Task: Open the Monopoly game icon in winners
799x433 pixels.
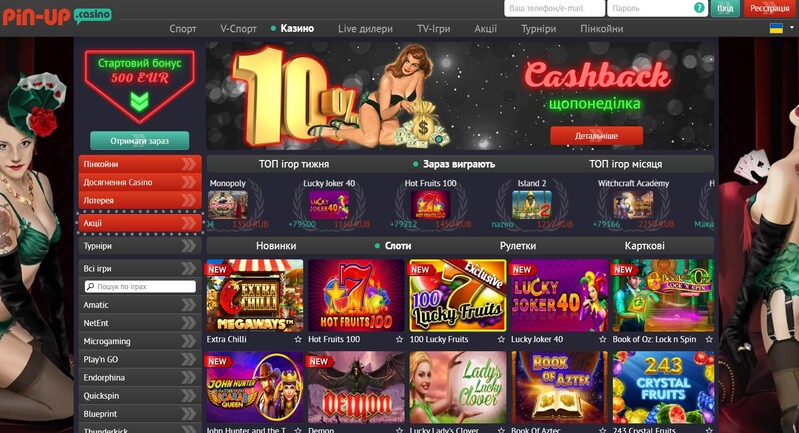Action: click(228, 205)
